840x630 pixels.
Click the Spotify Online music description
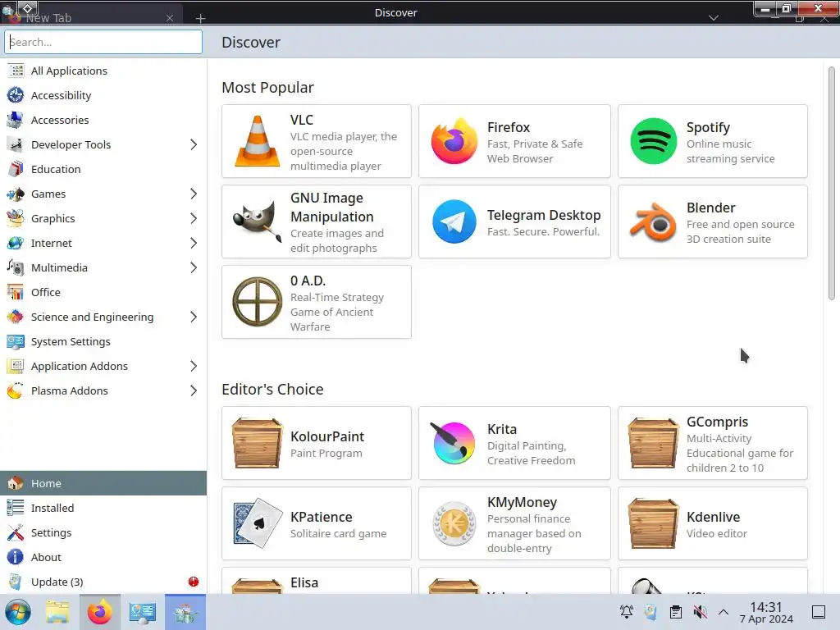click(x=730, y=152)
